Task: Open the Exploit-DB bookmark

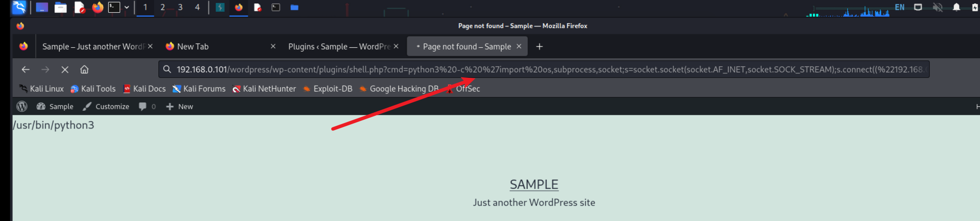Action: pos(327,89)
